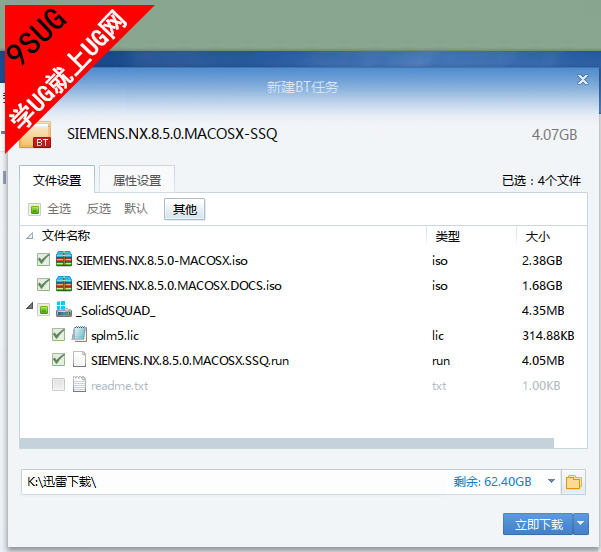
Task: Click the blank file icon of SSQ.run
Action: click(79, 359)
